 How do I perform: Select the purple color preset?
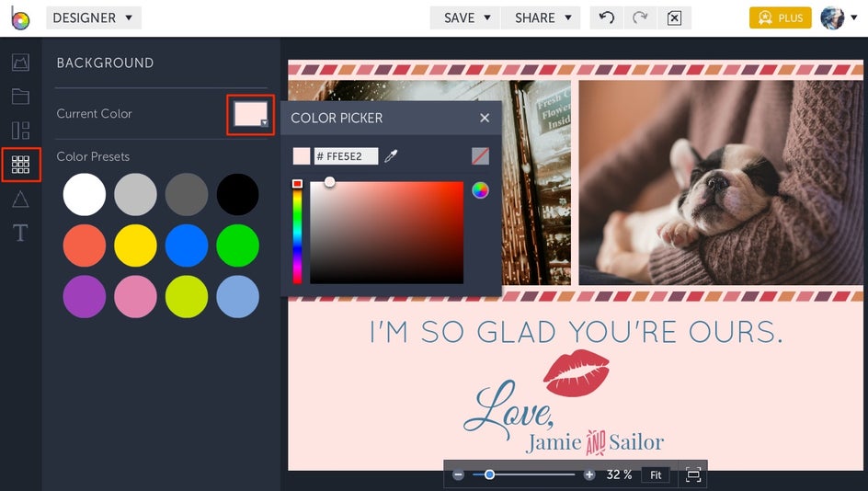pos(85,297)
